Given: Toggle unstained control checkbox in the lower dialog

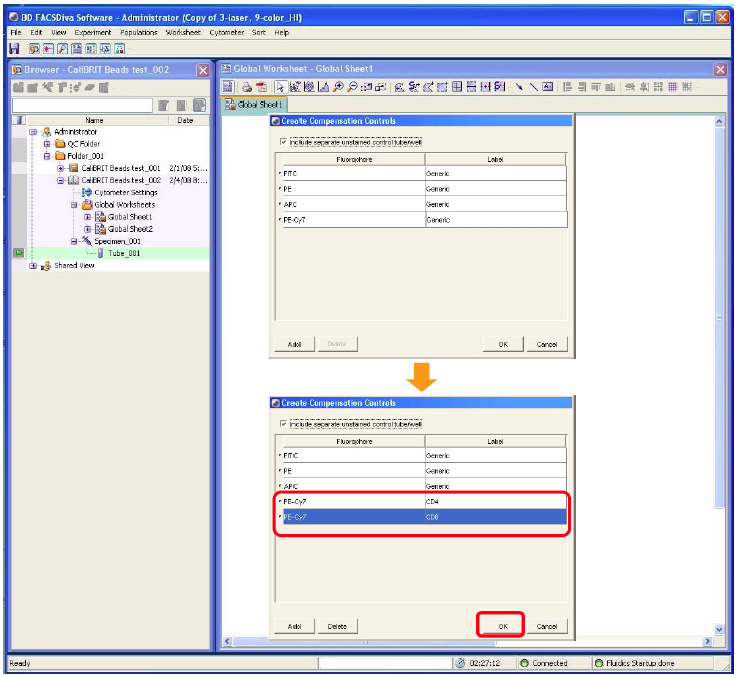Looking at the screenshot, I should (283, 423).
